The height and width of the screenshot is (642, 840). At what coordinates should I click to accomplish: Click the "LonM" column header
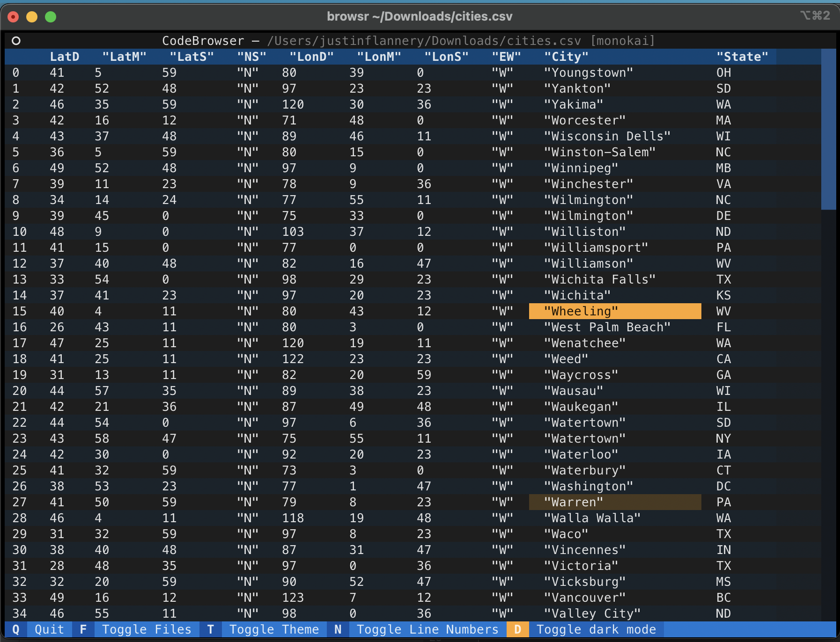[379, 57]
